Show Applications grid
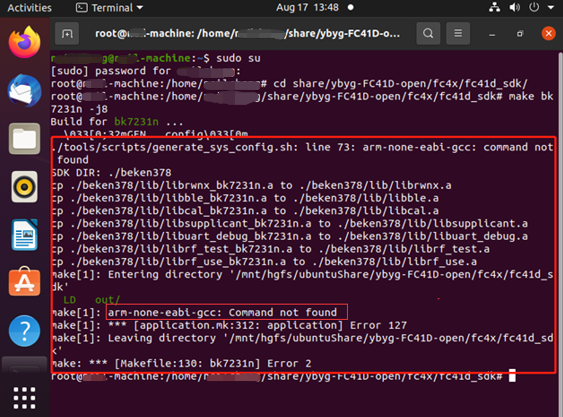The image size is (563, 417). click(24, 398)
